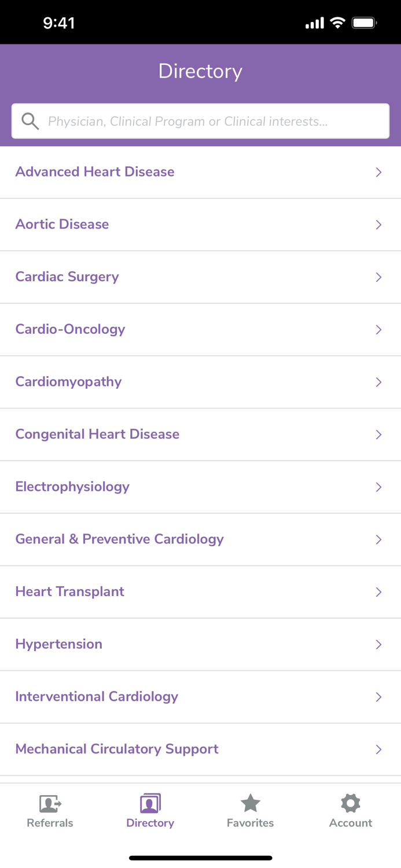Image resolution: width=401 pixels, height=868 pixels.
Task: Expand the Electrophysiology listing
Action: (72, 487)
